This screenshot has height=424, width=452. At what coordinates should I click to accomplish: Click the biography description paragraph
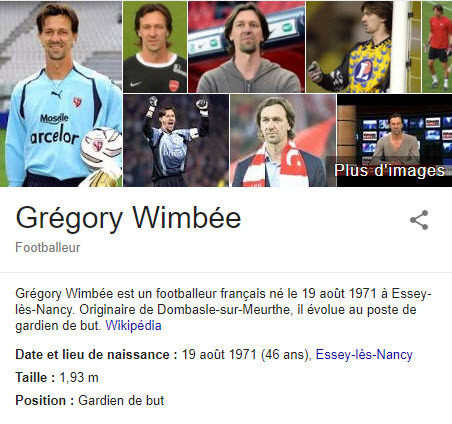click(x=223, y=310)
